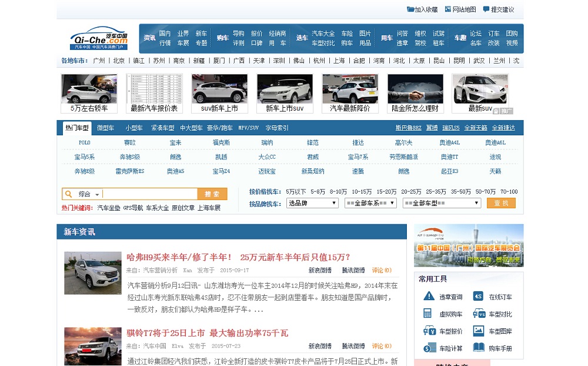Select 广州 in the city list
This screenshot has width=588, height=366.
(99, 61)
